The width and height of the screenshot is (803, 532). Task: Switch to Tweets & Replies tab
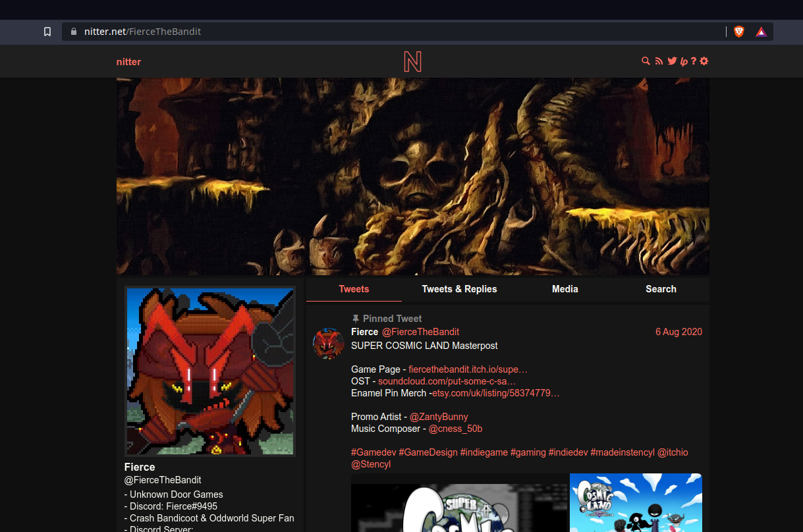point(460,289)
